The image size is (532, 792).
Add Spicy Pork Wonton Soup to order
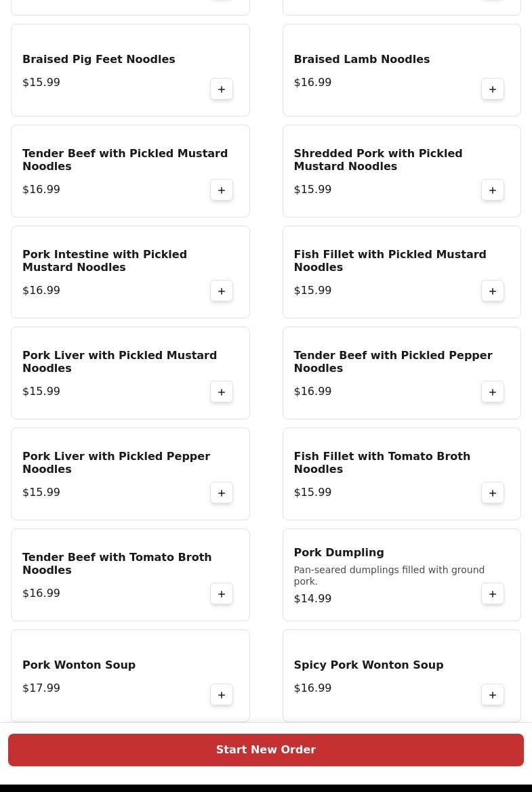click(493, 695)
